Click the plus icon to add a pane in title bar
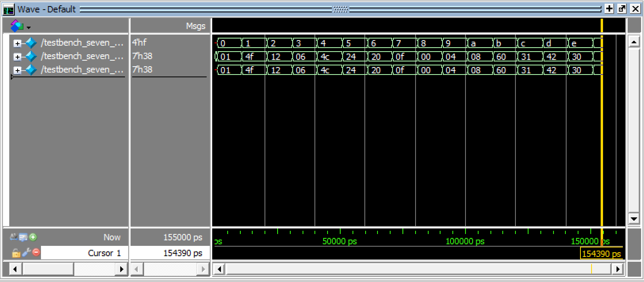644x282 pixels. [x=609, y=9]
